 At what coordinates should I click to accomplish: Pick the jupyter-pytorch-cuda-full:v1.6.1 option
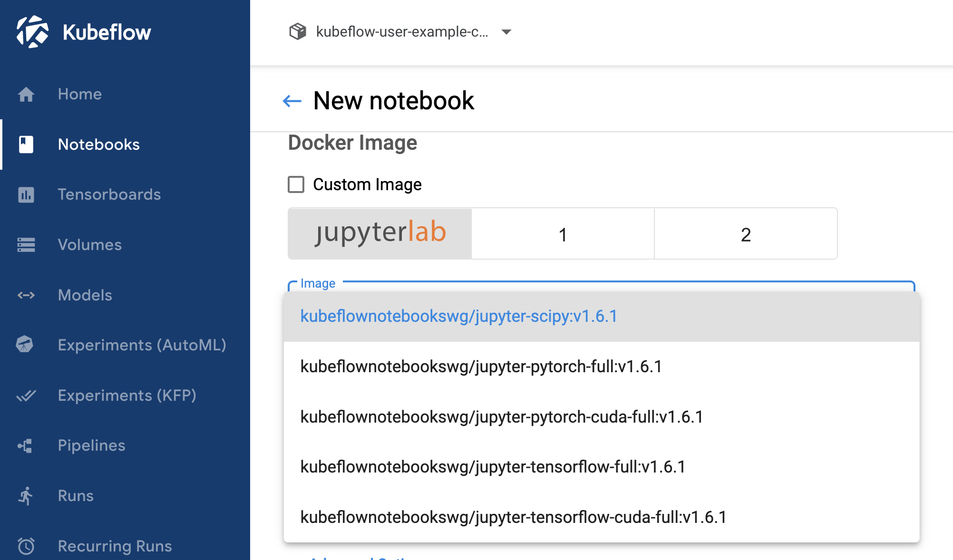click(502, 417)
